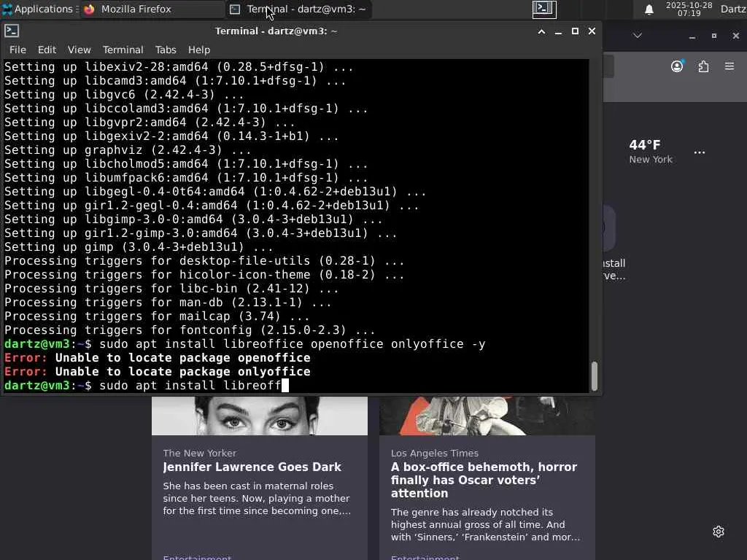Click the Los Angeles Times article thumbnail image
The image size is (747, 560).
pyautogui.click(x=487, y=416)
